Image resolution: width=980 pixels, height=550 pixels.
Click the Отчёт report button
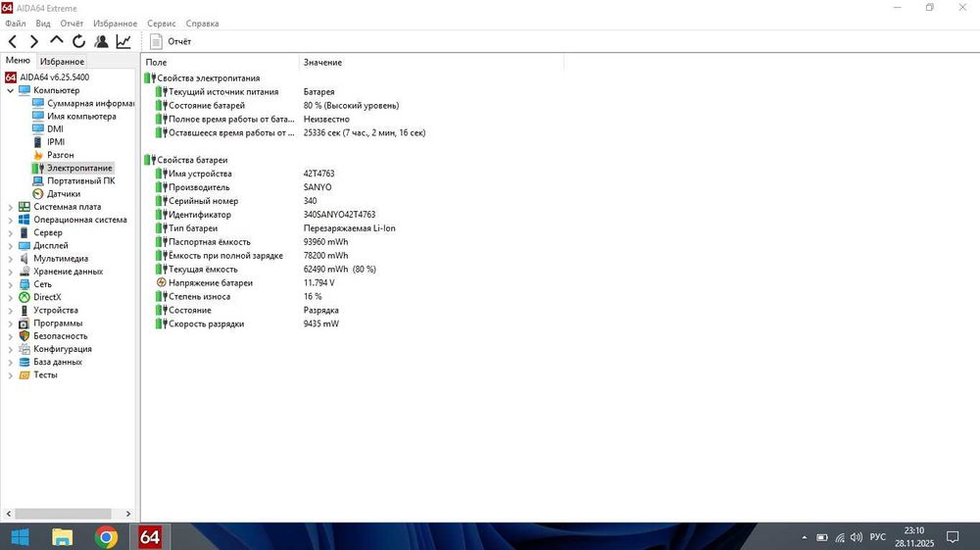click(171, 41)
